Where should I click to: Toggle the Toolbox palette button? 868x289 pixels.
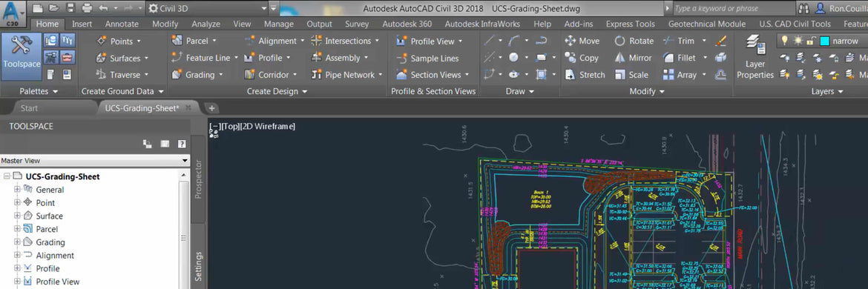68,58
